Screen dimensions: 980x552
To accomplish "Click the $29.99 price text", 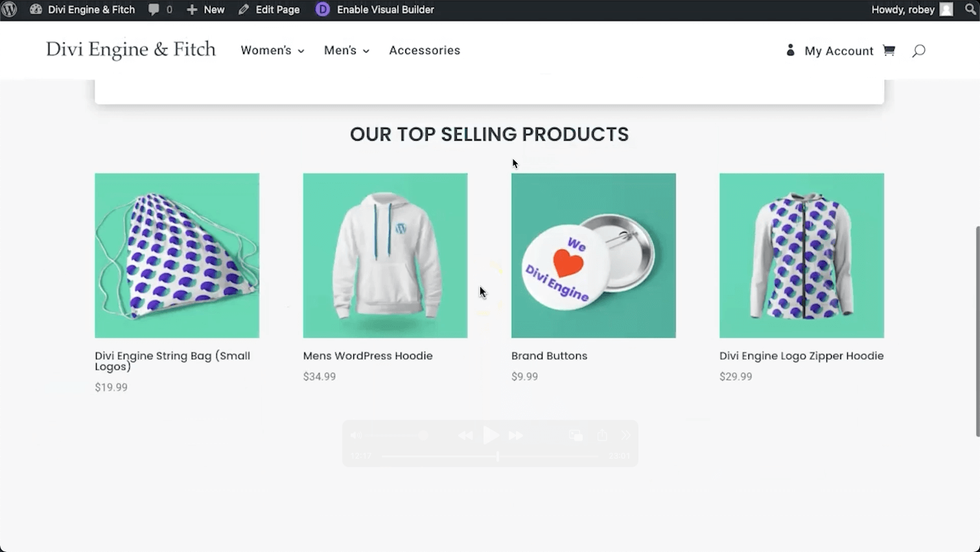I will [736, 376].
